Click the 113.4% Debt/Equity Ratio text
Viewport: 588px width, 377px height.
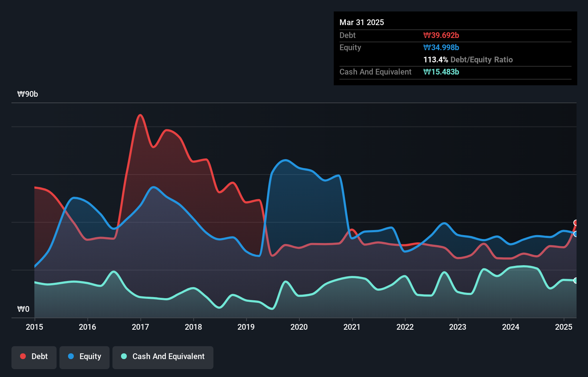(x=468, y=59)
